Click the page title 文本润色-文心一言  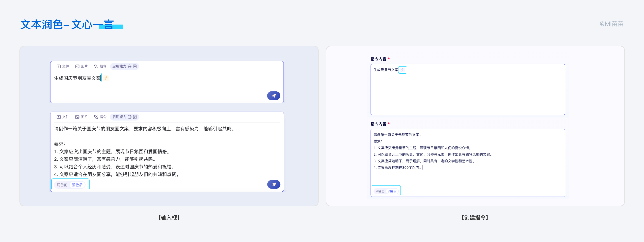click(67, 25)
